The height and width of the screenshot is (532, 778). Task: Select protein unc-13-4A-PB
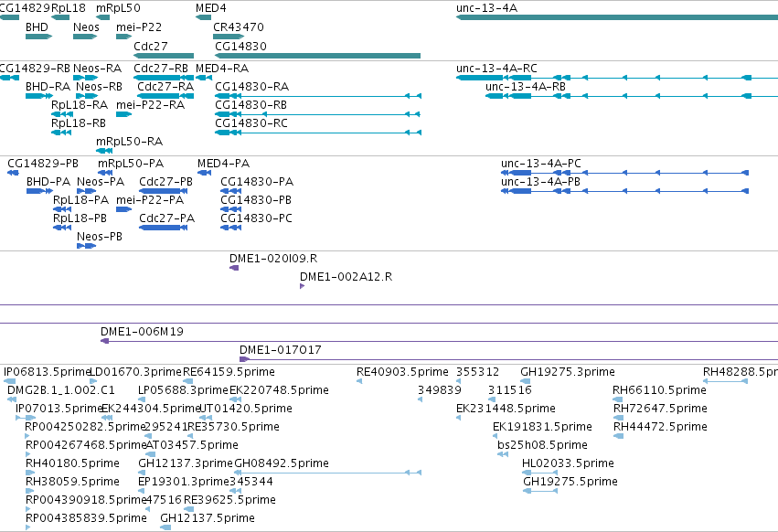[624, 191]
